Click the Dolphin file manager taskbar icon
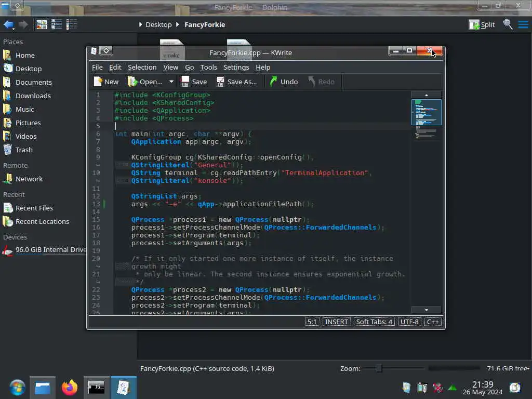This screenshot has width=532, height=399. click(43, 388)
